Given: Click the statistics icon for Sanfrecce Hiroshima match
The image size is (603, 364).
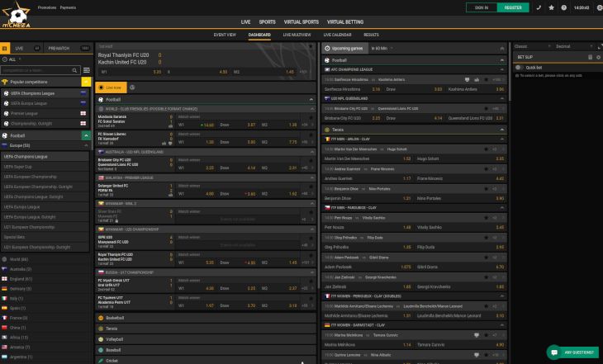Looking at the screenshot, I should 477,79.
